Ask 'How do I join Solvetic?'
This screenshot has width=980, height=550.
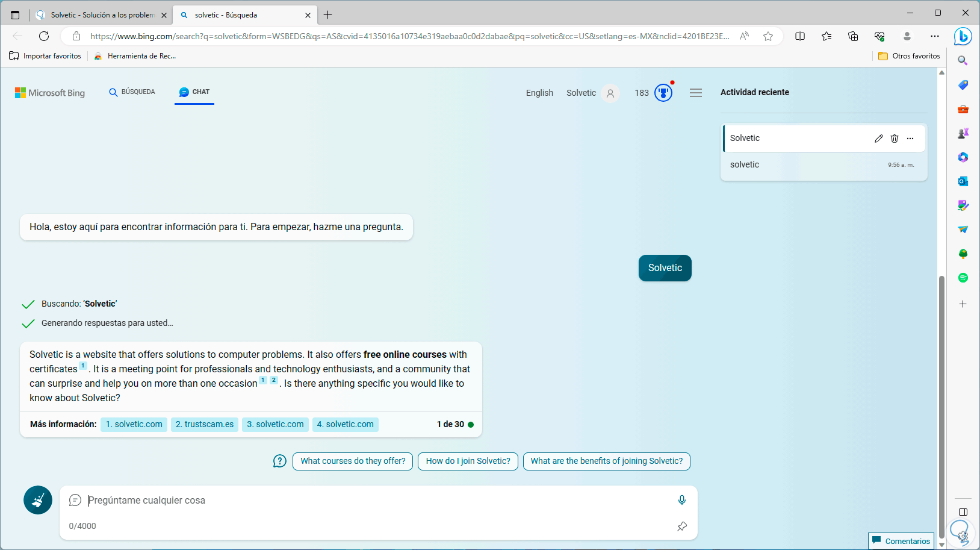[x=468, y=461]
